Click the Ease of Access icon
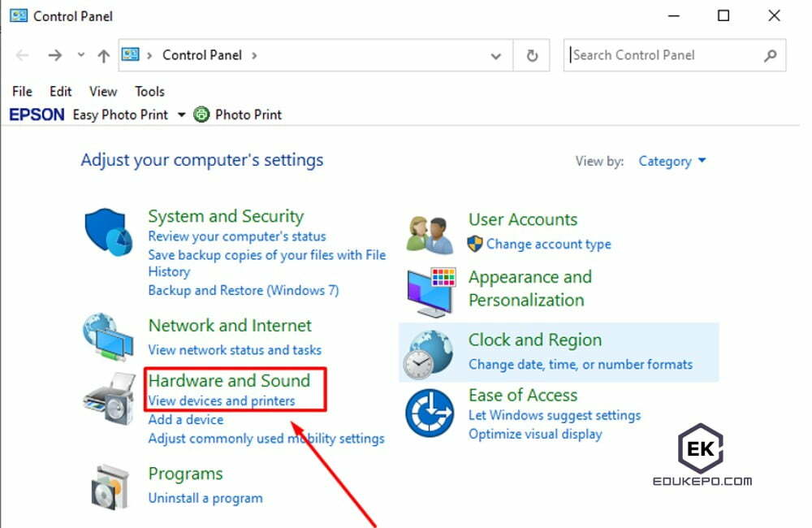 click(x=430, y=413)
